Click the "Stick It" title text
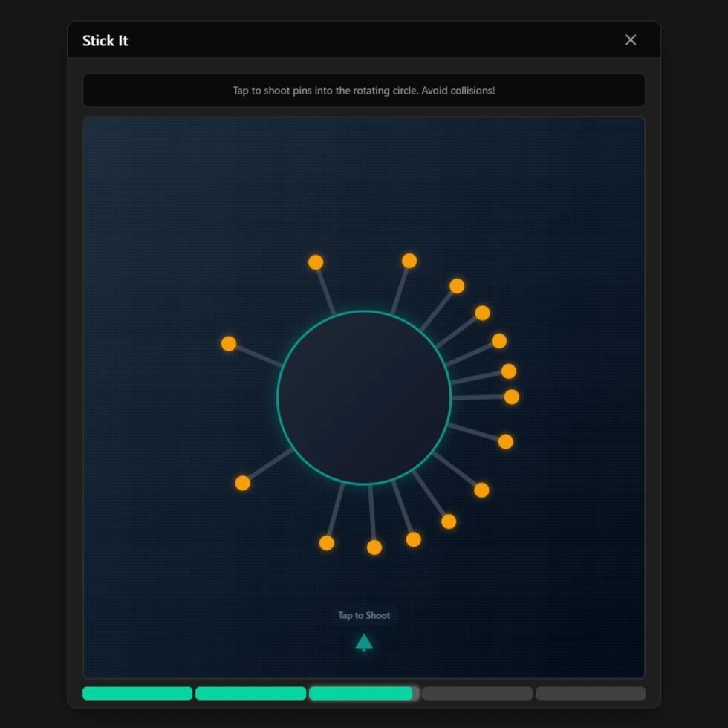The width and height of the screenshot is (728, 728). [x=105, y=41]
